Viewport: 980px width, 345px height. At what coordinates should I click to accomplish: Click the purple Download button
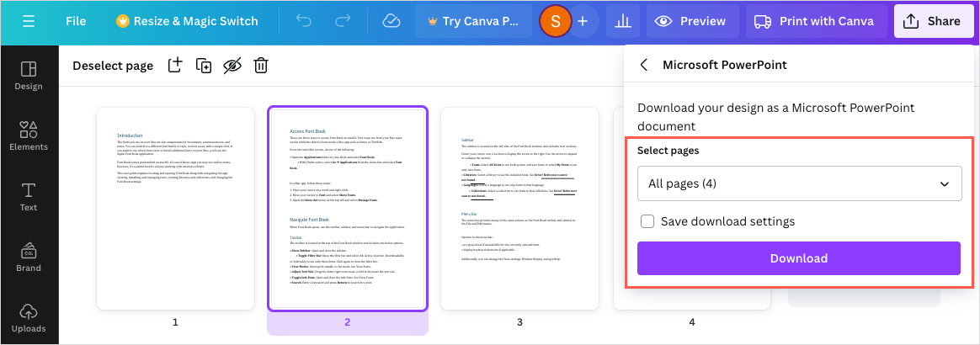click(799, 258)
